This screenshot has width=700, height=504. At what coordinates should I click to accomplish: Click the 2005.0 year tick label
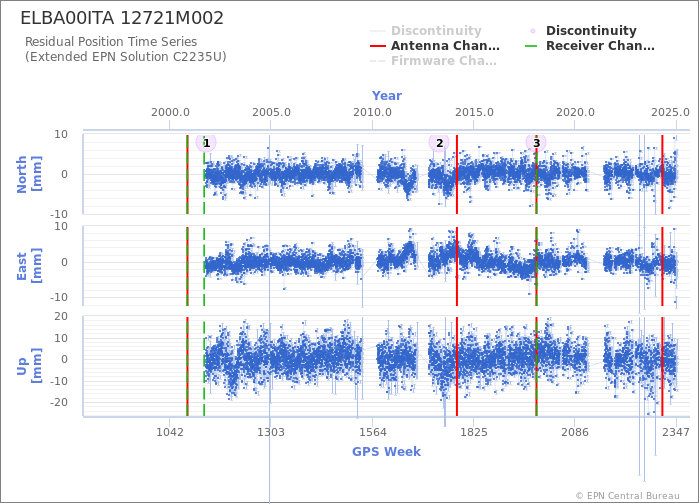pyautogui.click(x=271, y=112)
